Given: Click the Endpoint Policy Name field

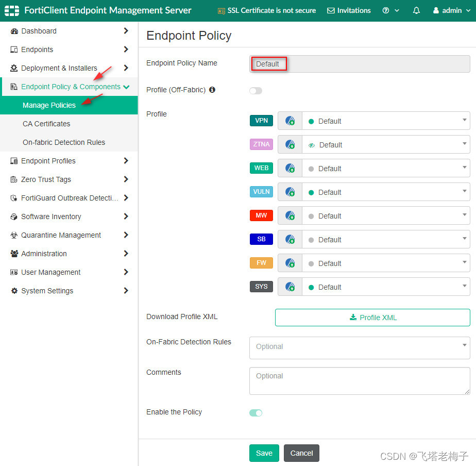Looking at the screenshot, I should [360, 64].
